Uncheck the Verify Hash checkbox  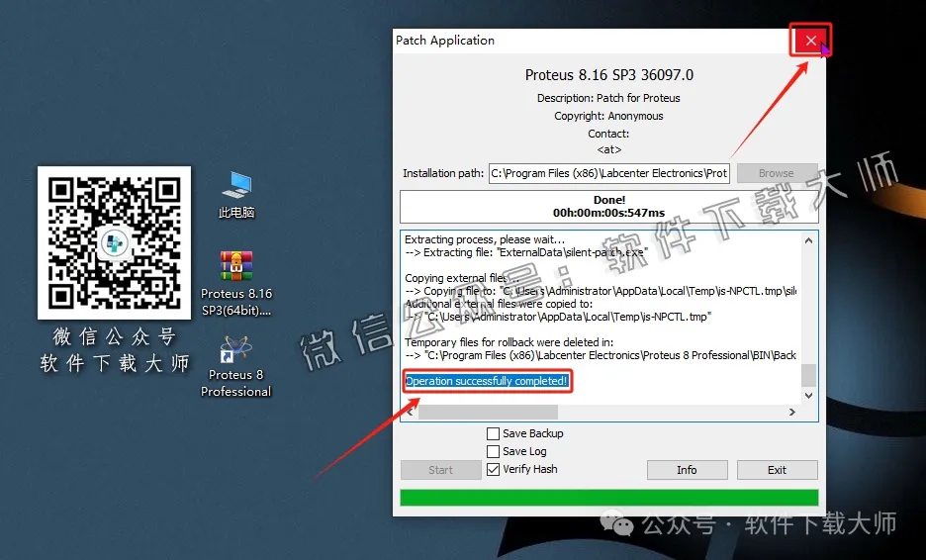493,470
